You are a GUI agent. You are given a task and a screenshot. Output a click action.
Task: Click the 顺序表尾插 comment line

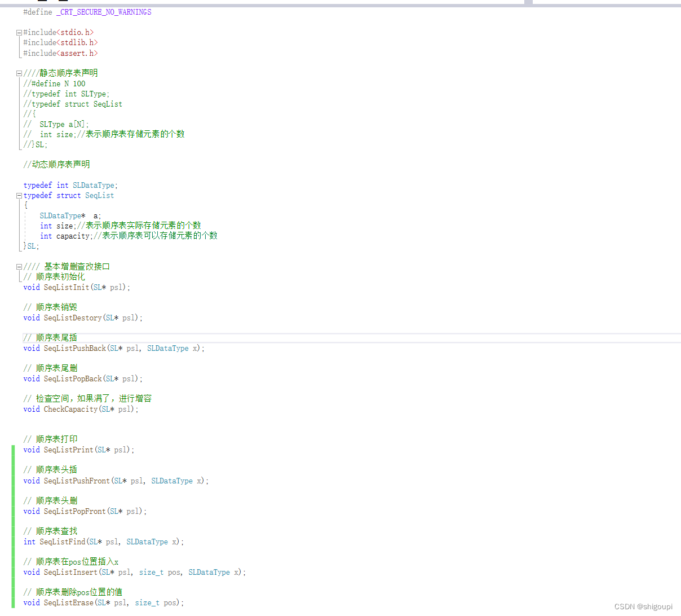click(50, 338)
